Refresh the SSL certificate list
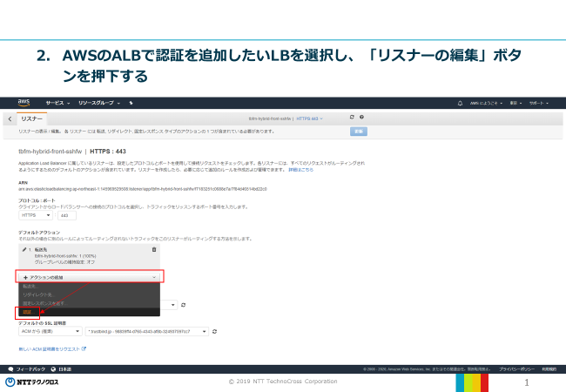This screenshot has height=392, width=566. tap(214, 331)
